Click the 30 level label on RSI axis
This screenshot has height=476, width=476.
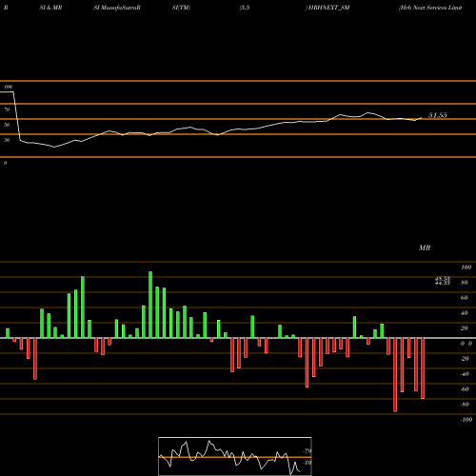pos(7,140)
